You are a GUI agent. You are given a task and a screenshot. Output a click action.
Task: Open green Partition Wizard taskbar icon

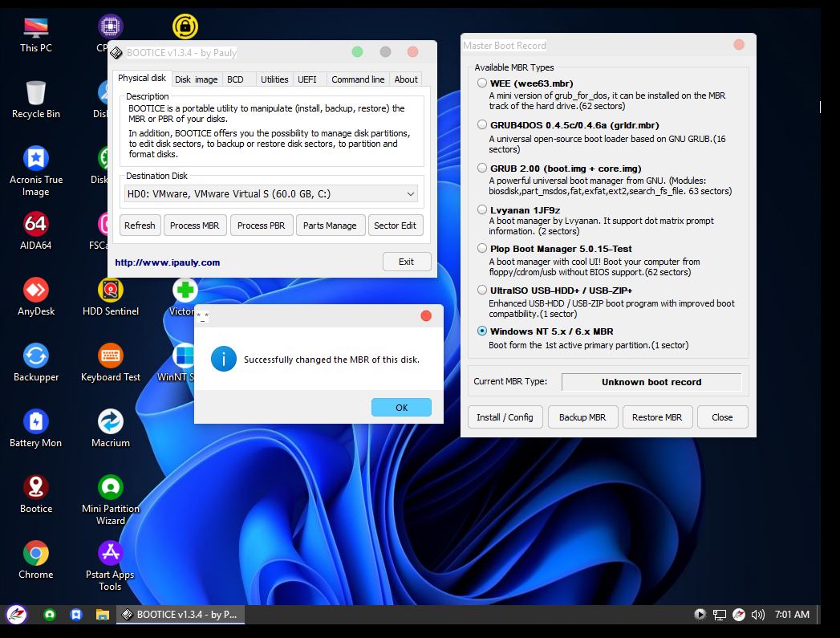pos(50,615)
